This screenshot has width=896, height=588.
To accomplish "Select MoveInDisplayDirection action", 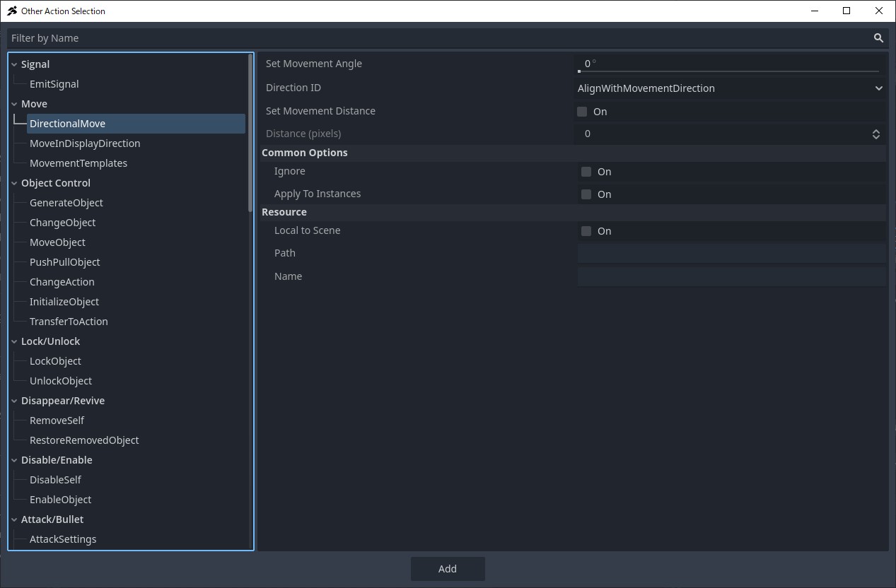I will tap(85, 143).
